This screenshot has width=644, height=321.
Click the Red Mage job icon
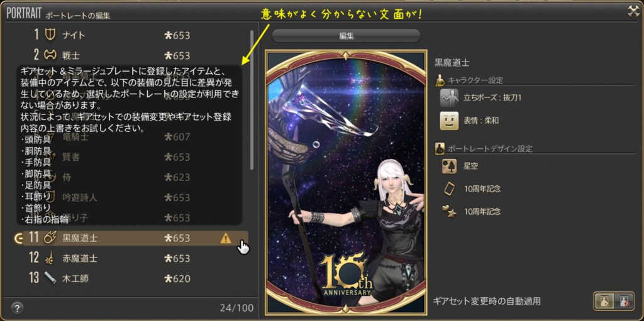pyautogui.click(x=50, y=258)
